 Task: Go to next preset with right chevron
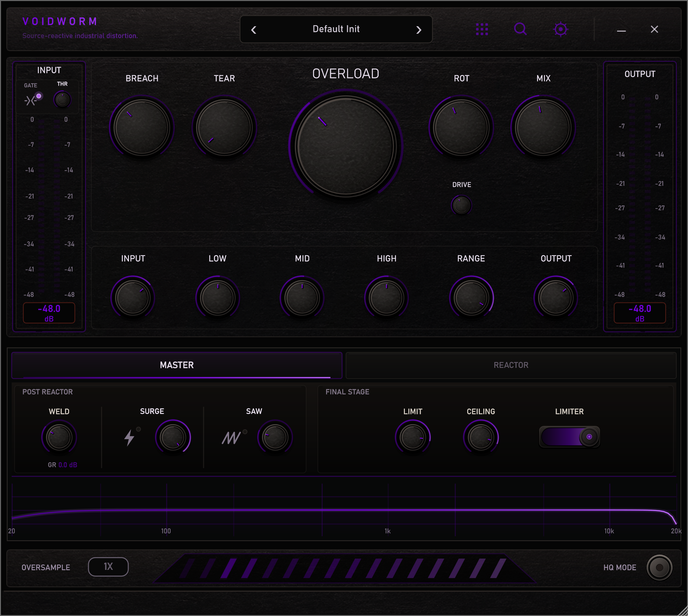point(419,30)
